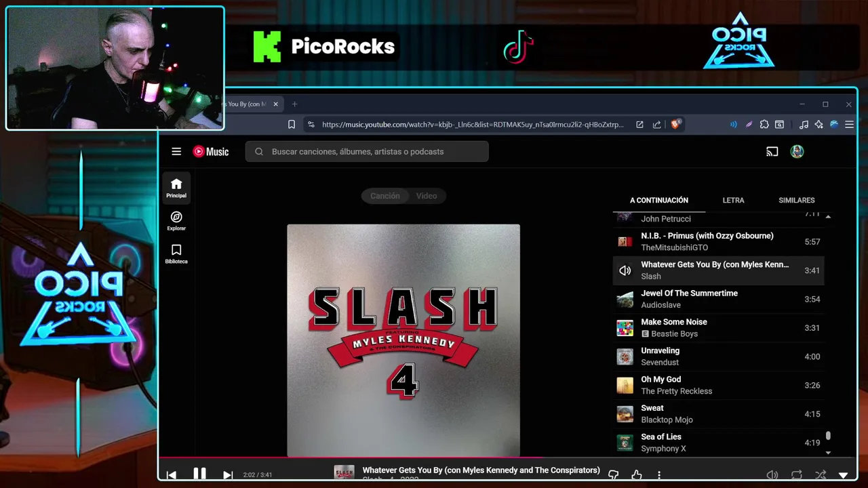Pause the current song
868x488 pixels.
pos(199,474)
